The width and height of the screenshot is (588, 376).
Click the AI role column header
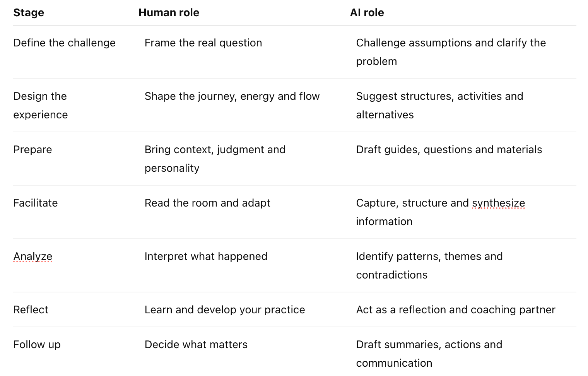[x=367, y=12]
